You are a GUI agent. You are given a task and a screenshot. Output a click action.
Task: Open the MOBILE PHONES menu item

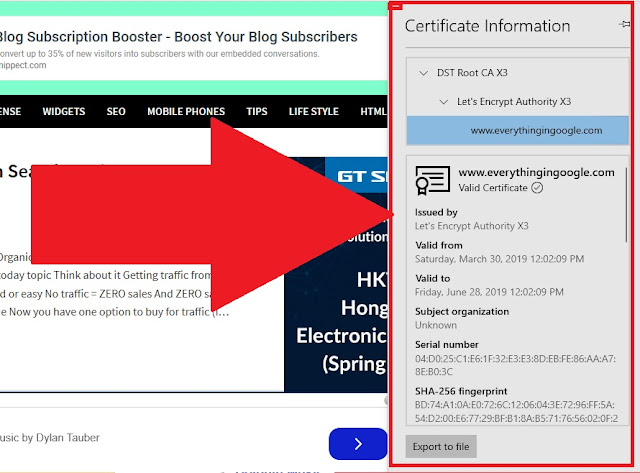(x=186, y=111)
